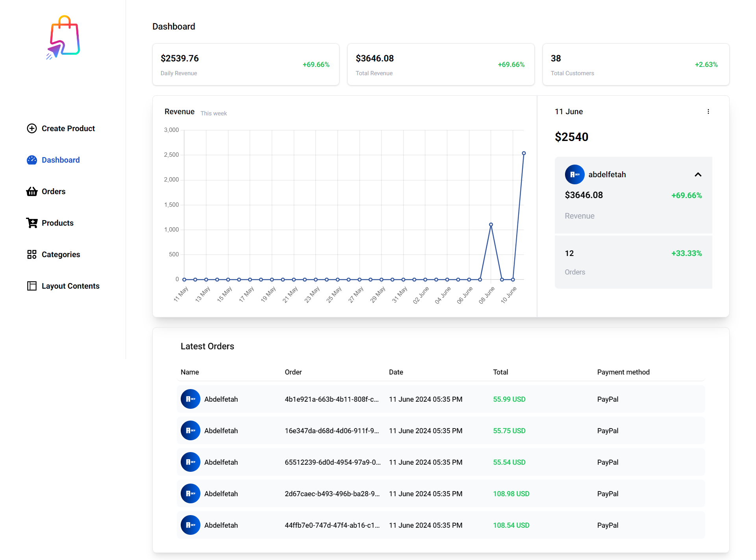Click the Orders basket icon
Viewport: 756px width, 560px height.
(31, 191)
